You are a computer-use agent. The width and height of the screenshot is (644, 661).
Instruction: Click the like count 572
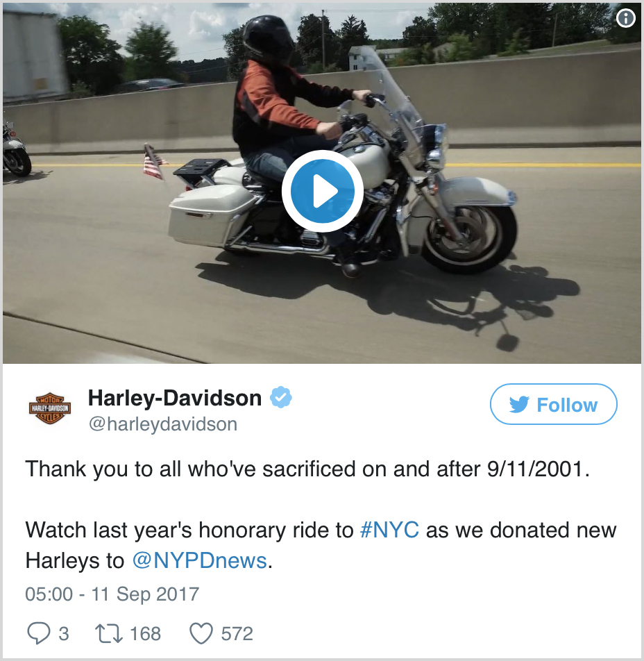(237, 634)
